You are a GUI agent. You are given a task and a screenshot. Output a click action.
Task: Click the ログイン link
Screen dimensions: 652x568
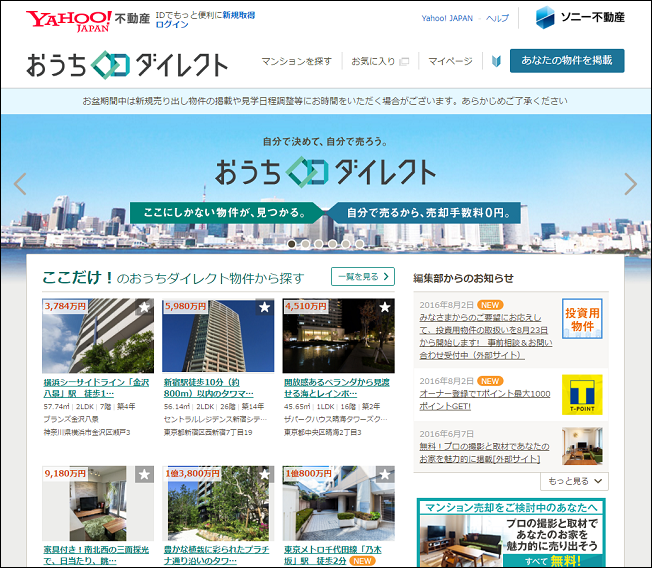[x=172, y=25]
